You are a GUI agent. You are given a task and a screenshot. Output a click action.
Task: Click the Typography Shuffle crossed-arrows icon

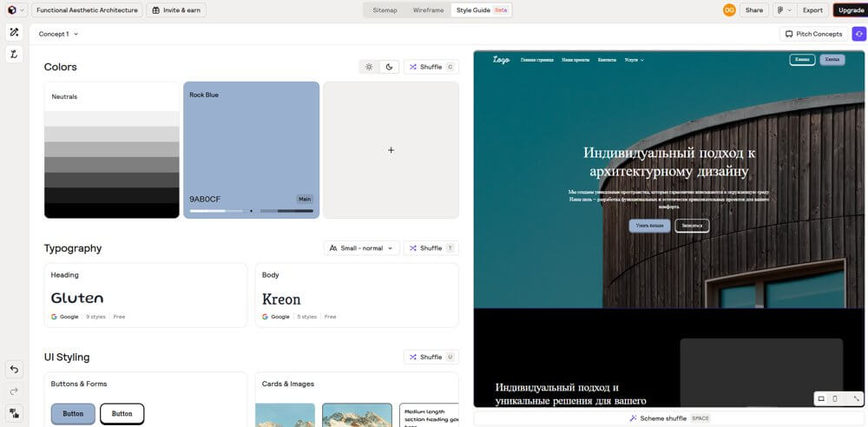413,248
